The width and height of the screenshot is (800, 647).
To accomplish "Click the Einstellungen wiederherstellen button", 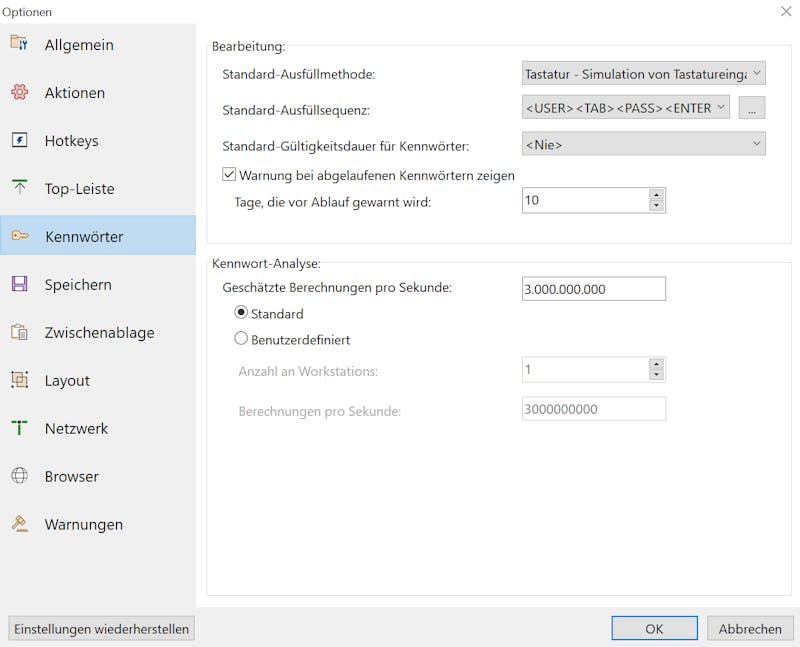I will pos(102,629).
